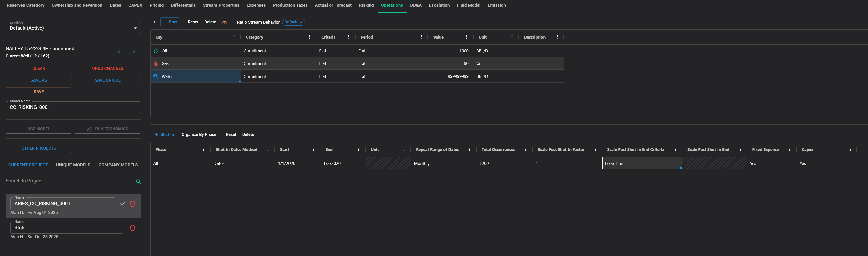Delete the ARIES_CC_RISKING_0001 model with the trash icon
The width and height of the screenshot is (868, 256).
[132, 204]
